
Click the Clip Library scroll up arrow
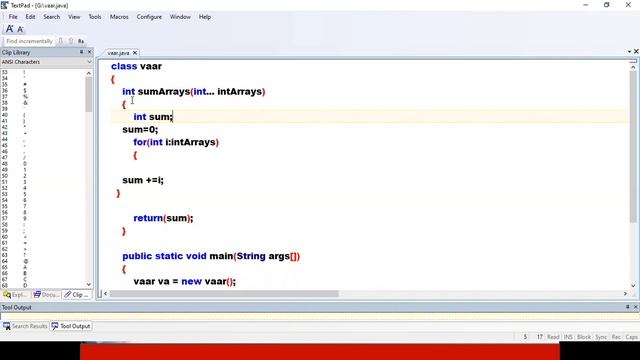(89, 73)
